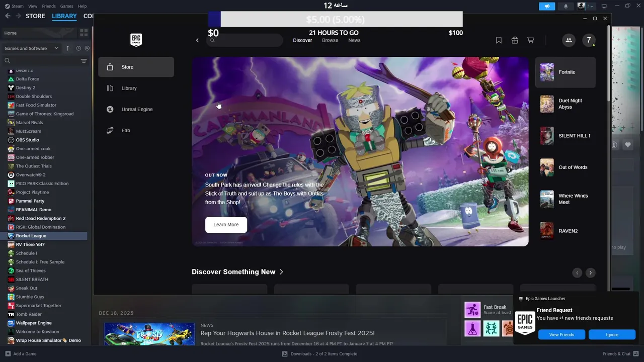Click the Epic store search field
This screenshot has height=362, width=644.
245,40
